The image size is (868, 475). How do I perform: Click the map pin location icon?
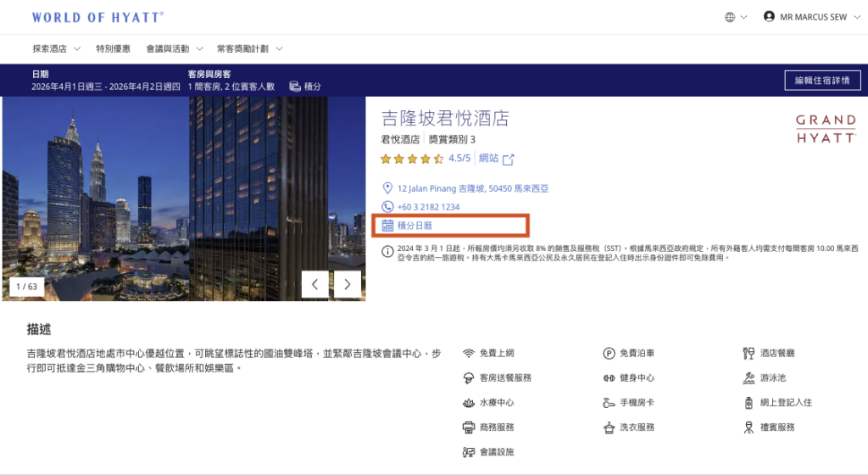(x=387, y=188)
